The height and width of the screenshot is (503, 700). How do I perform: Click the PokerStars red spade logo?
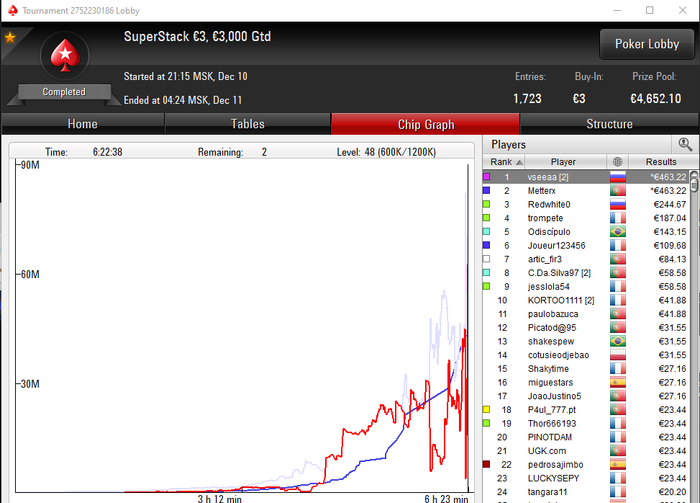(65, 56)
